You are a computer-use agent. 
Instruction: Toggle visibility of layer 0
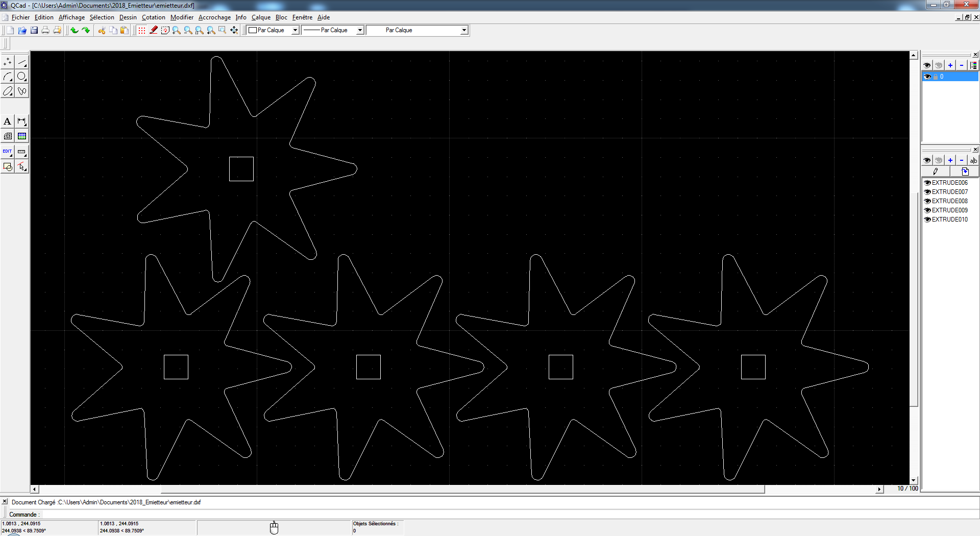[927, 77]
